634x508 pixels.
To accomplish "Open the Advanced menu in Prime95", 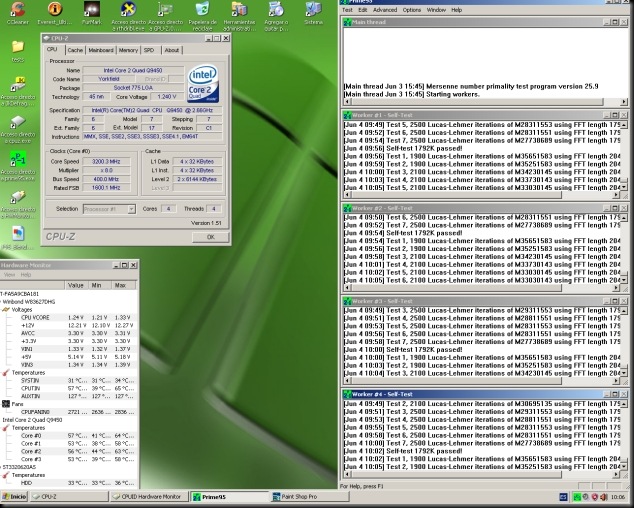I will (x=385, y=10).
